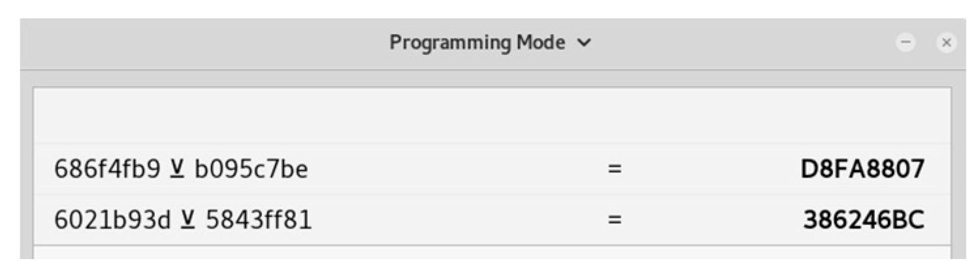
Task: Click the equals sign in the D8FA8807 row
Action: pos(613,170)
